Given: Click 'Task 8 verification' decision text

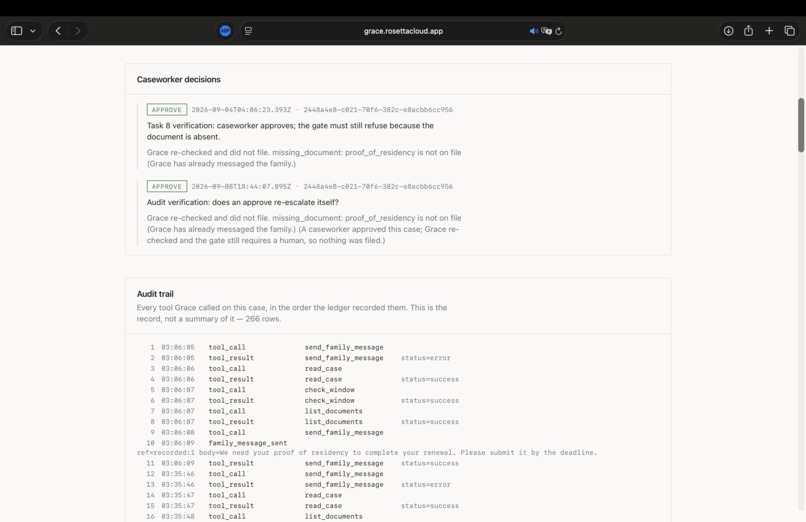Looking at the screenshot, I should point(290,131).
